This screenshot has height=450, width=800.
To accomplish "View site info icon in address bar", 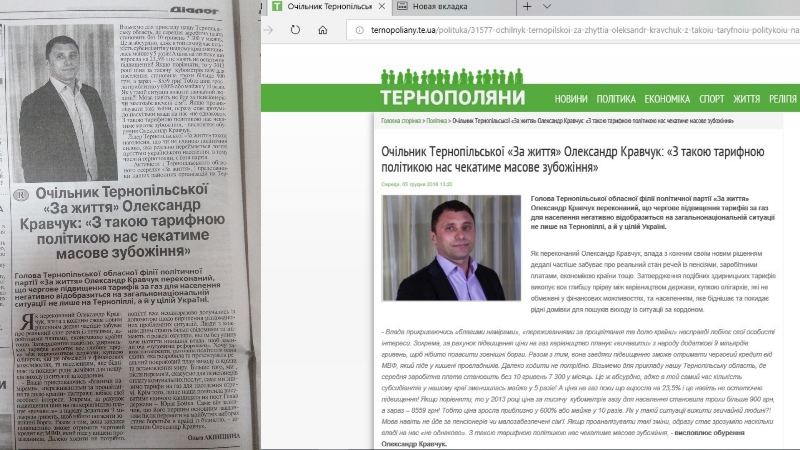I will [359, 30].
